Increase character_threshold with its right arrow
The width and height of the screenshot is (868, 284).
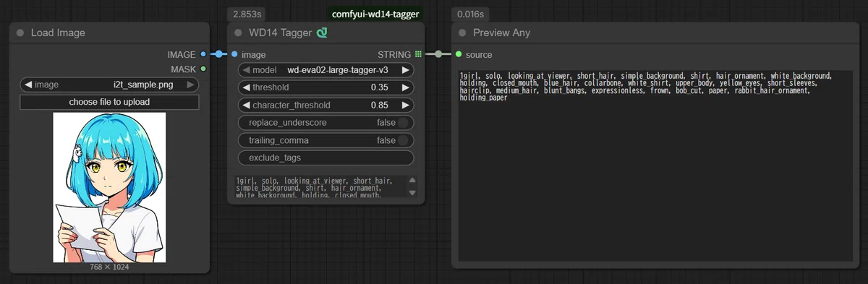(406, 105)
